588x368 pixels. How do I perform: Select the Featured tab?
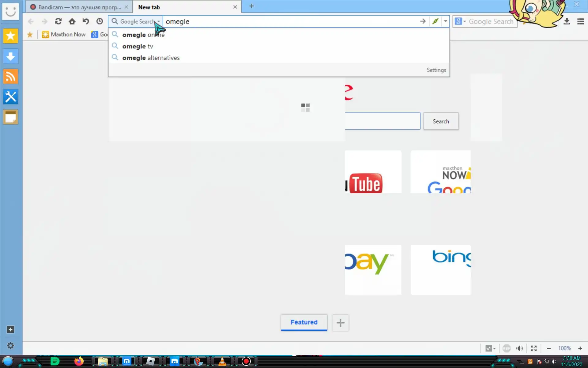click(304, 322)
